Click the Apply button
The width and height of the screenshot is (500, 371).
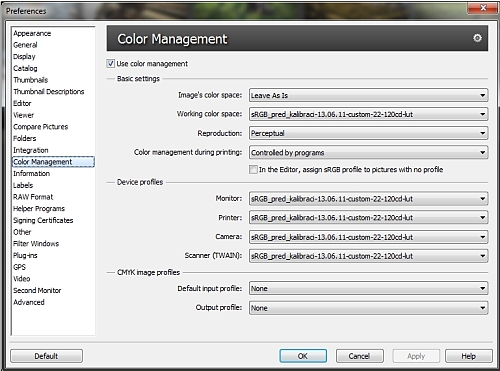[x=416, y=356]
